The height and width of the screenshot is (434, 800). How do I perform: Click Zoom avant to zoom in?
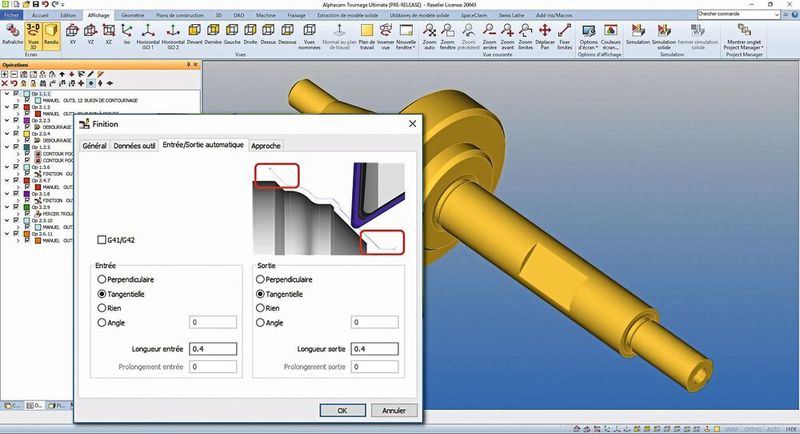[x=507, y=36]
